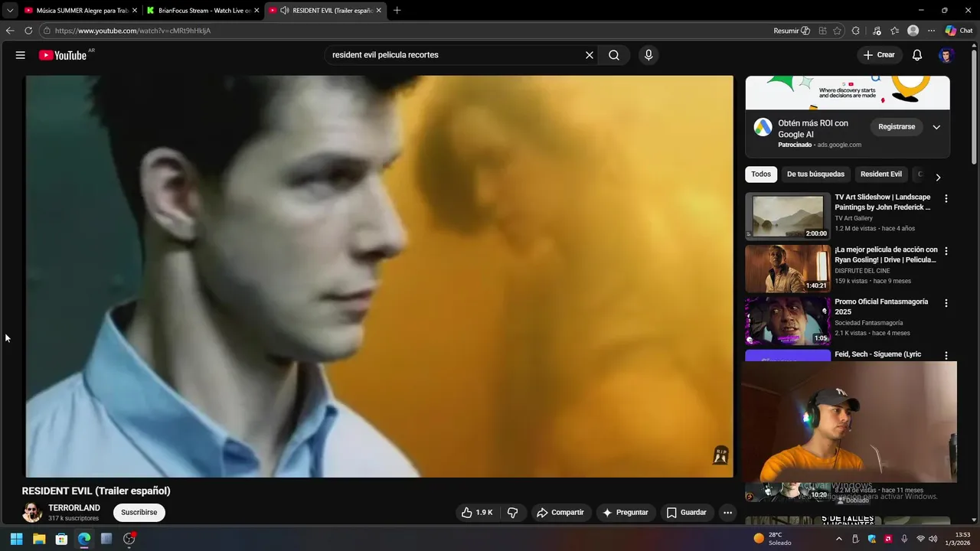Image resolution: width=980 pixels, height=551 pixels.
Task: Open options for Ryan Gosling Drive video
Action: click(946, 251)
